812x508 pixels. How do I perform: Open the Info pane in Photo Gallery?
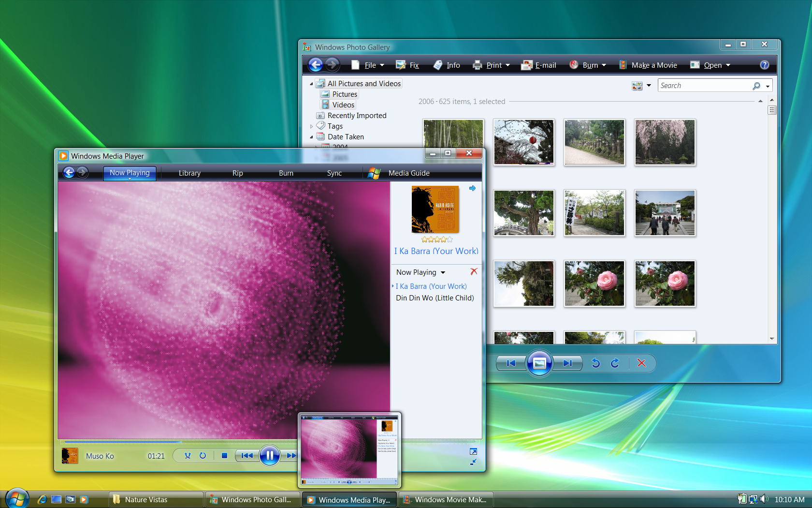(x=447, y=65)
